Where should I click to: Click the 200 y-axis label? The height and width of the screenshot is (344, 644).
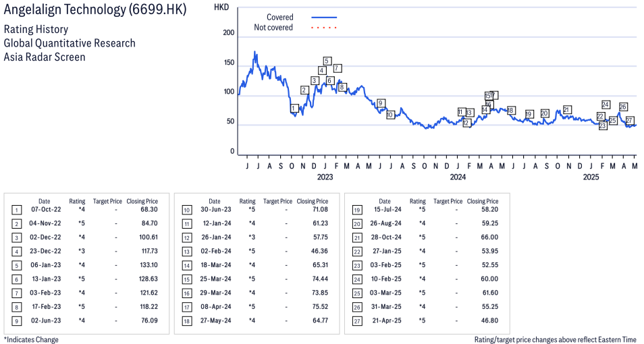229,33
